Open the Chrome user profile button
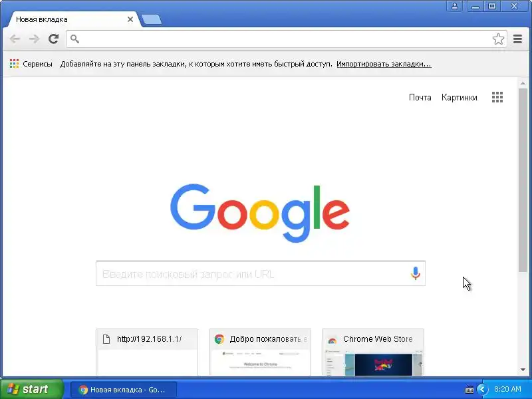The width and height of the screenshot is (532, 399). [455, 6]
